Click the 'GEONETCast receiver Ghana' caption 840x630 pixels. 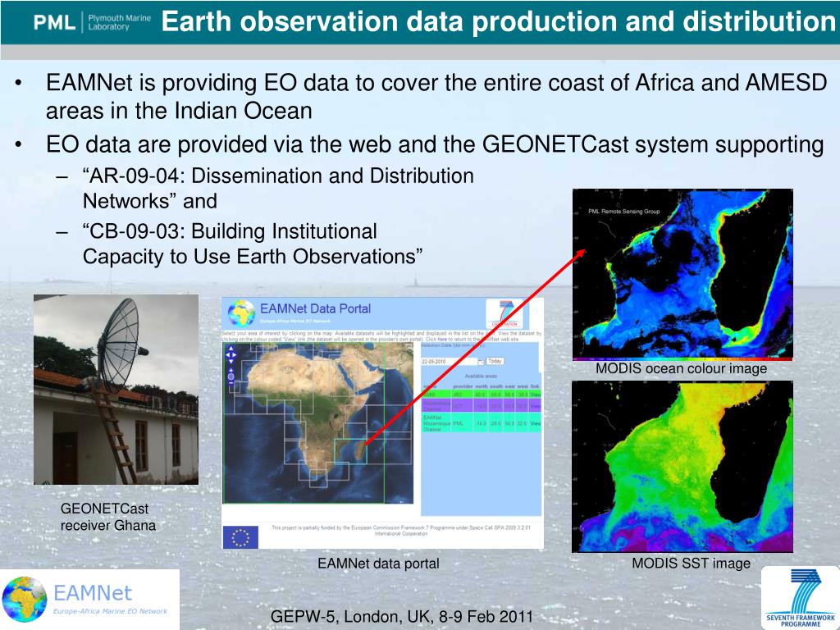pyautogui.click(x=108, y=517)
